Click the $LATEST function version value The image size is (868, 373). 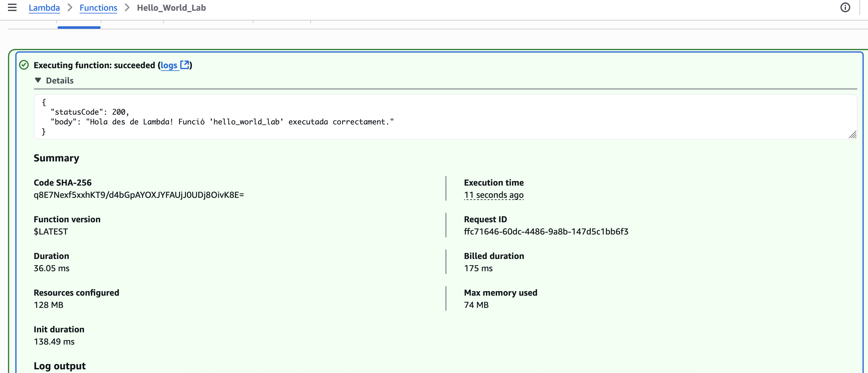(x=51, y=232)
